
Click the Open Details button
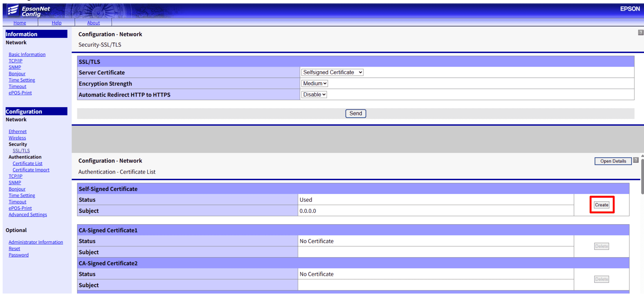(613, 161)
